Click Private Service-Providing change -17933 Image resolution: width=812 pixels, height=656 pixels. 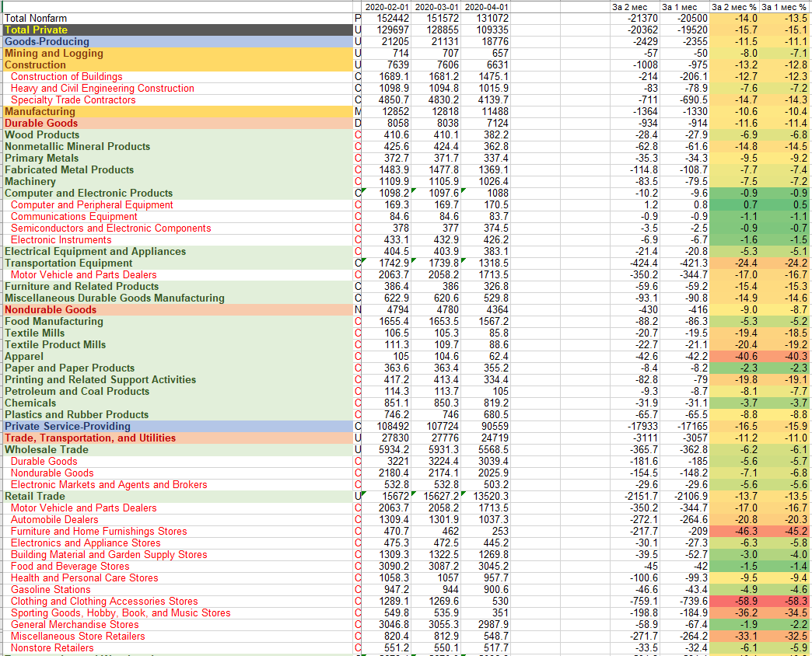pos(642,426)
